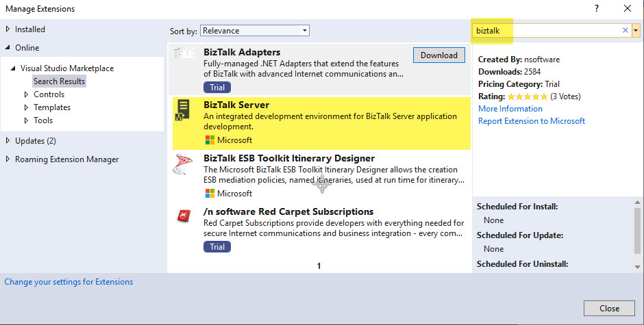Click the Scheduled For Install heading
The width and height of the screenshot is (644, 325).
pos(517,207)
